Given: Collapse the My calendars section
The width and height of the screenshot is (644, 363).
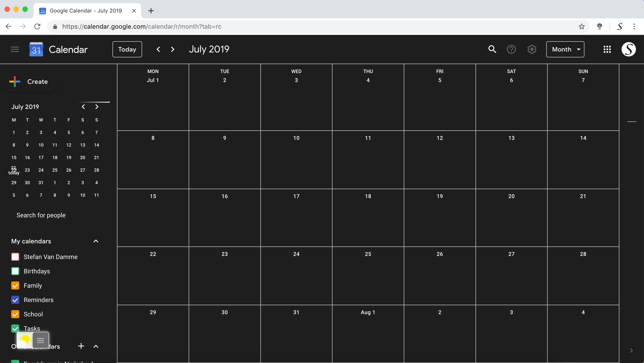Looking at the screenshot, I should tap(96, 241).
